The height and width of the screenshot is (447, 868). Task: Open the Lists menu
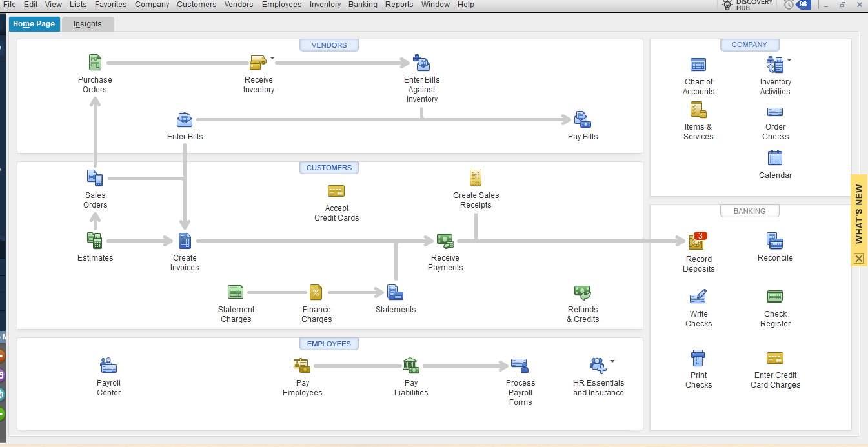[78, 5]
